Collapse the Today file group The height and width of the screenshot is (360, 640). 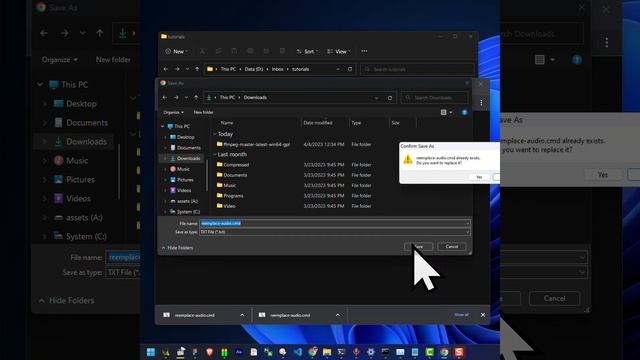215,134
